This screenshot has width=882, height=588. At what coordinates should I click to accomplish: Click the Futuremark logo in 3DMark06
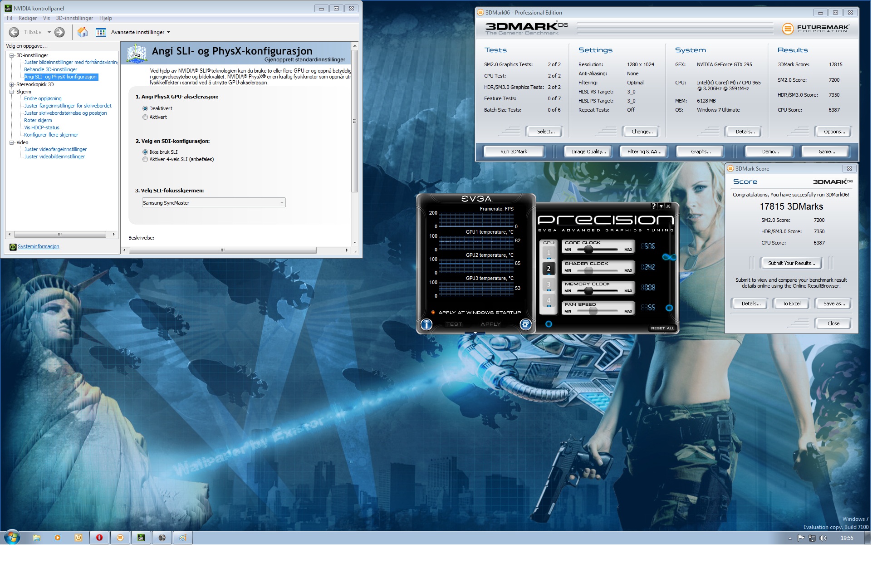[x=815, y=29]
